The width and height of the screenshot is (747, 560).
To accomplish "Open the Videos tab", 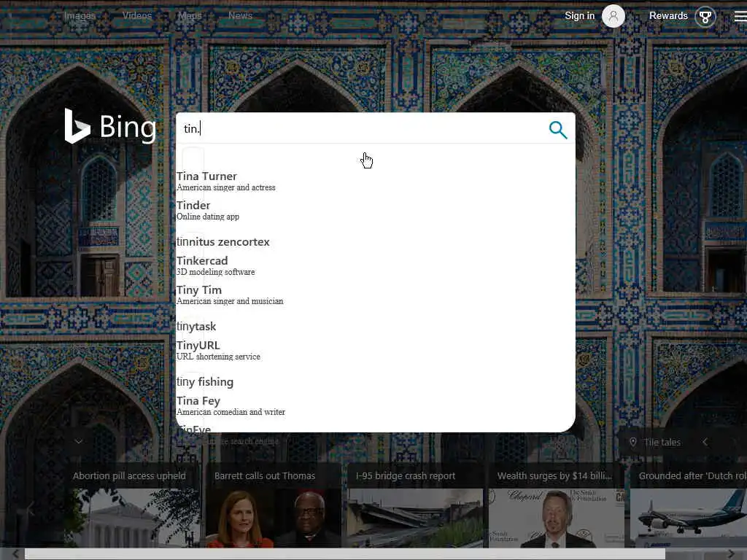I will pyautogui.click(x=137, y=16).
